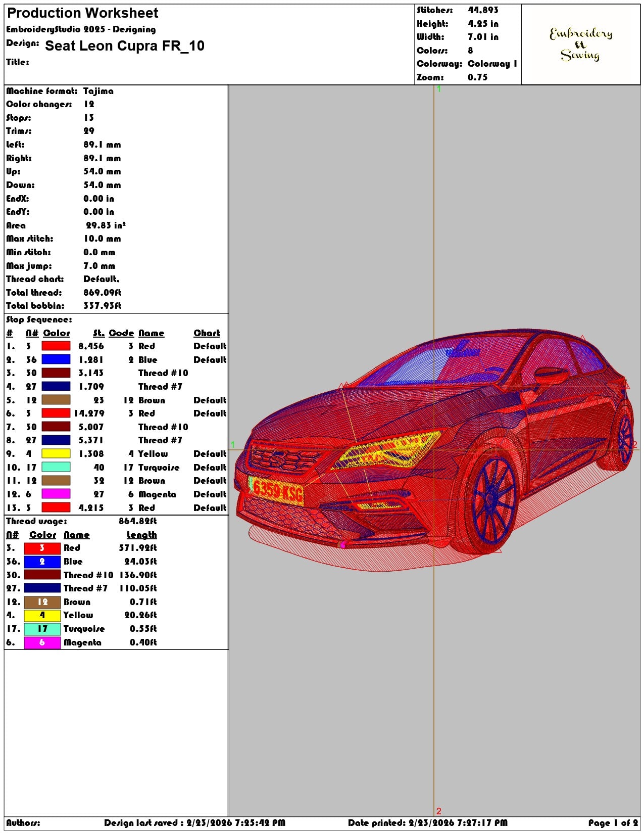The image size is (644, 834).
Task: Click the "Length" column header
Action: click(x=142, y=535)
